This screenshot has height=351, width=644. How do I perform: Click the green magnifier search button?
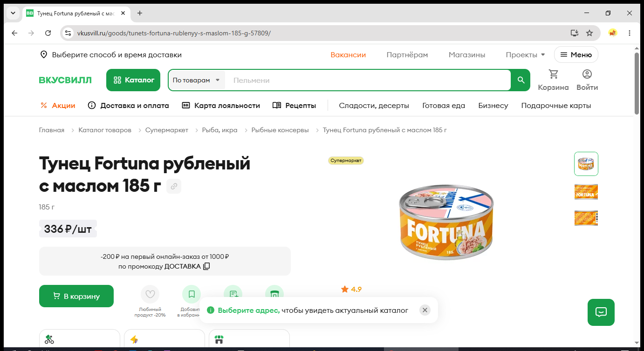pyautogui.click(x=521, y=80)
